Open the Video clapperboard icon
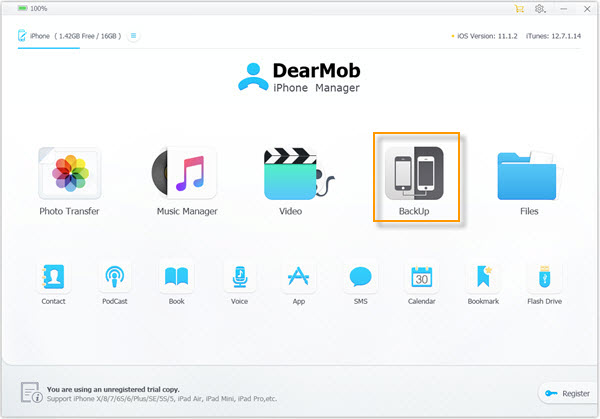Screen dimensions: 600x419 [x=298, y=174]
